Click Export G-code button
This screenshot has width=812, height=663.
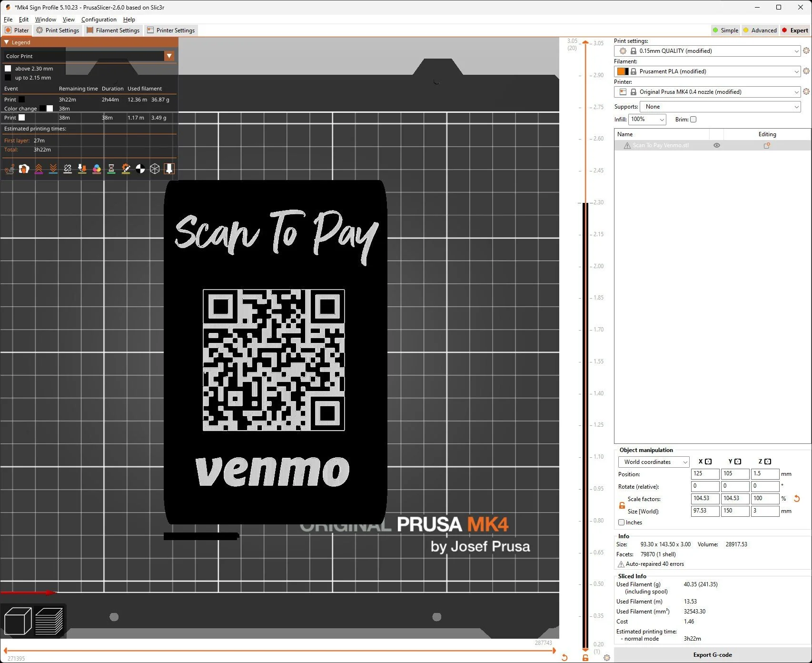pyautogui.click(x=713, y=655)
